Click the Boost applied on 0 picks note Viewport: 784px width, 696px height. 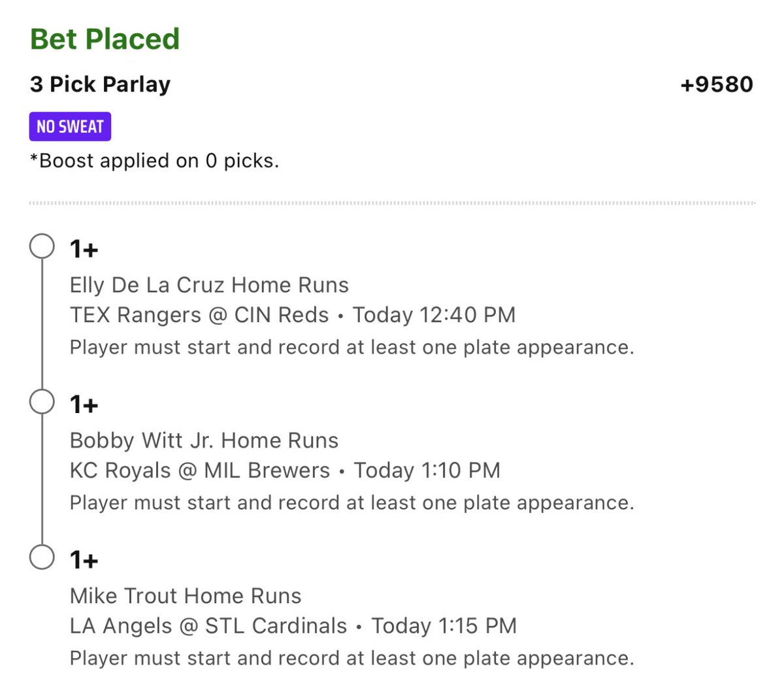[x=154, y=161]
